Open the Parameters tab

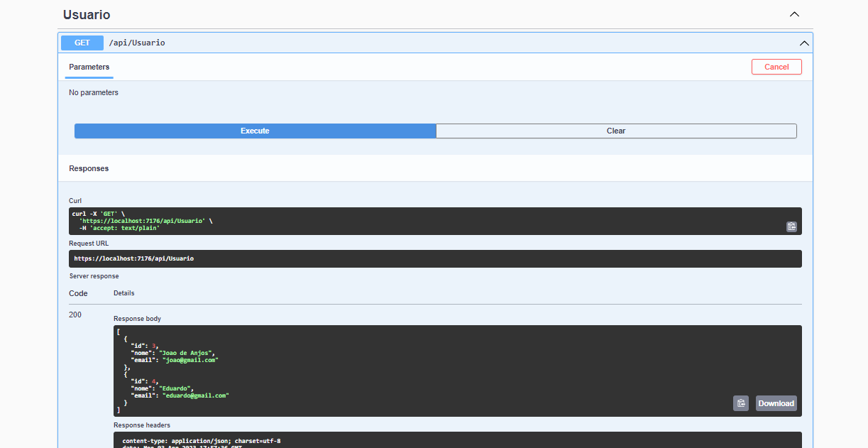pos(89,67)
